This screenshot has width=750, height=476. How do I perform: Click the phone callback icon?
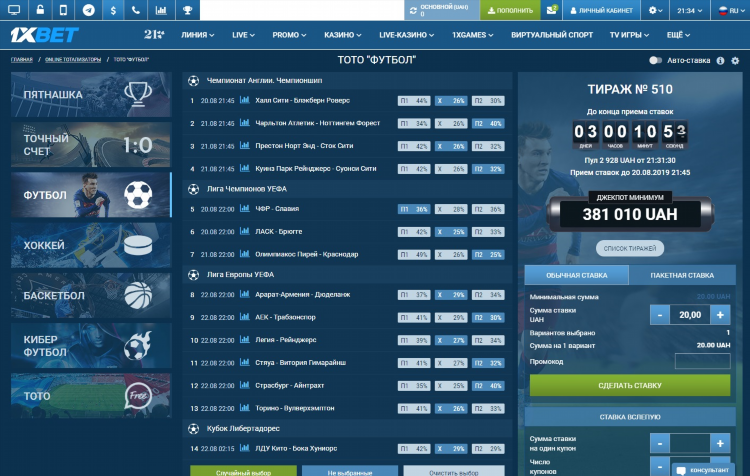pos(136,10)
